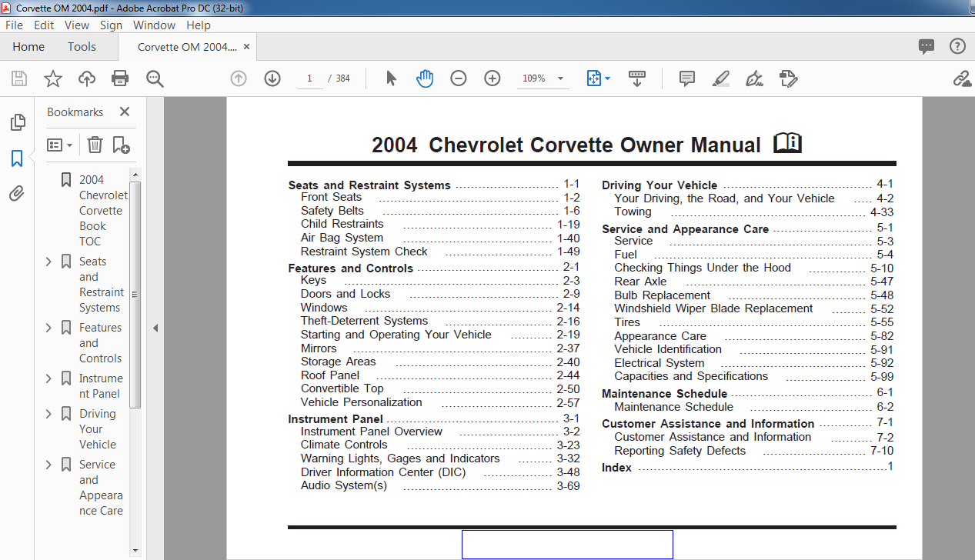Click the Index contents entry

[616, 467]
